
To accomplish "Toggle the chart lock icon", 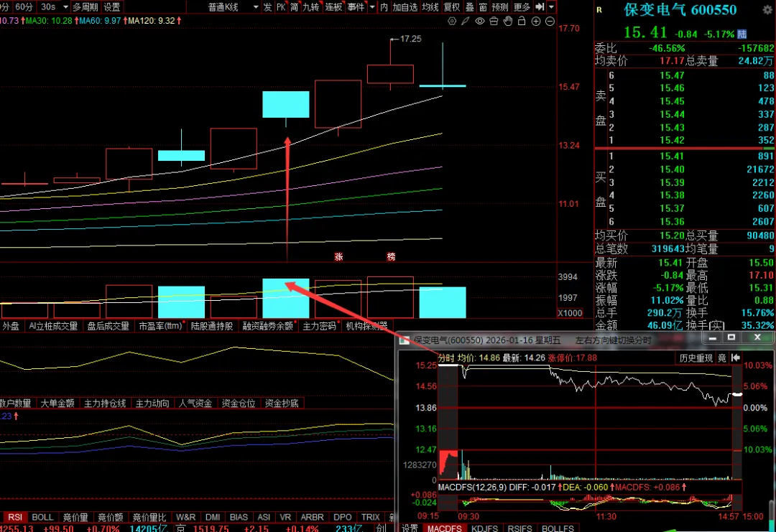I will [522, 21].
